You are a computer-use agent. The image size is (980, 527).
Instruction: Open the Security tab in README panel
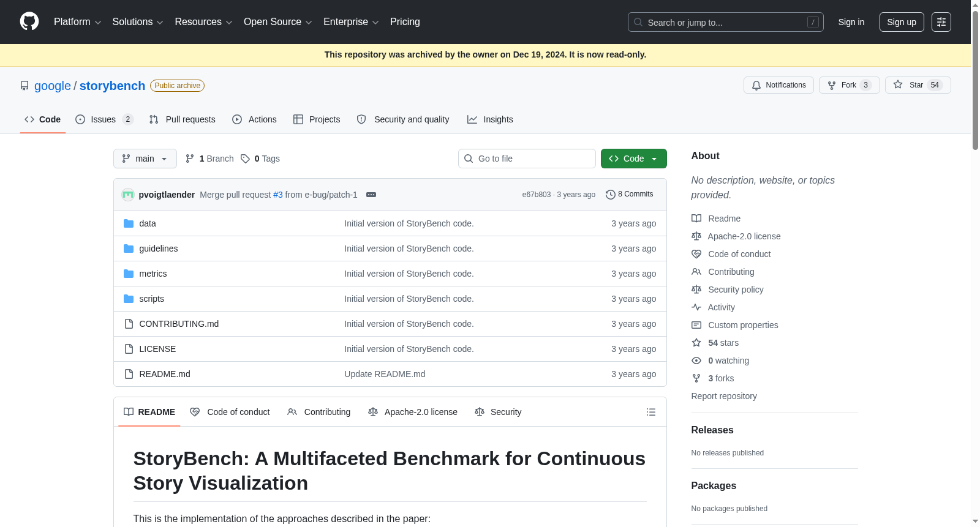[498, 412]
